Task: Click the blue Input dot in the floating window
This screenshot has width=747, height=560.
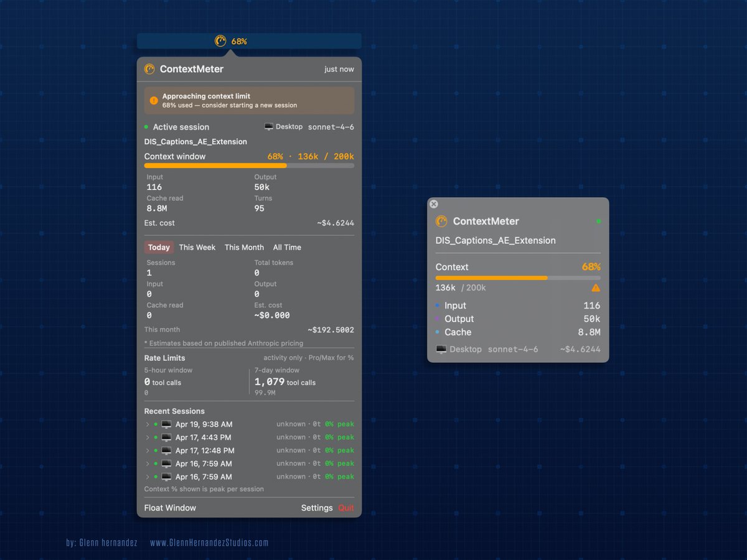Action: pyautogui.click(x=438, y=306)
